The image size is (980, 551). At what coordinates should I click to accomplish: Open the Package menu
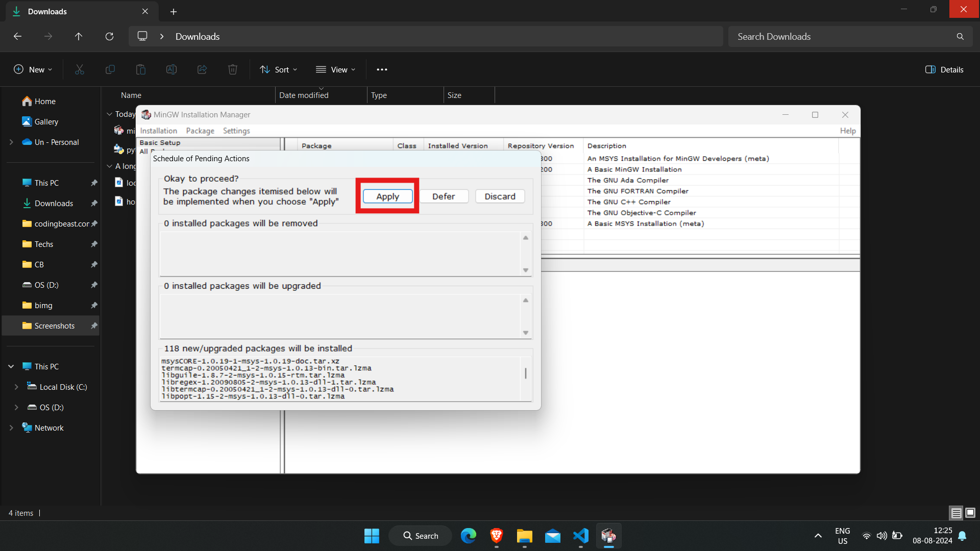[199, 131]
